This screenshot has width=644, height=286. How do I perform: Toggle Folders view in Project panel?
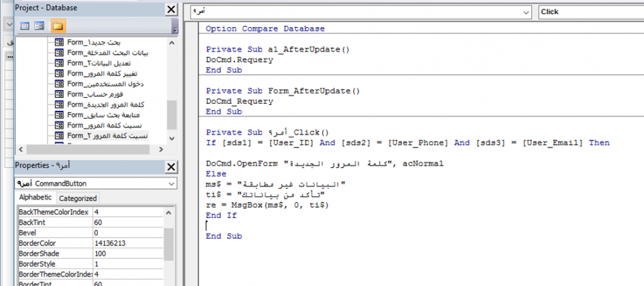57,26
